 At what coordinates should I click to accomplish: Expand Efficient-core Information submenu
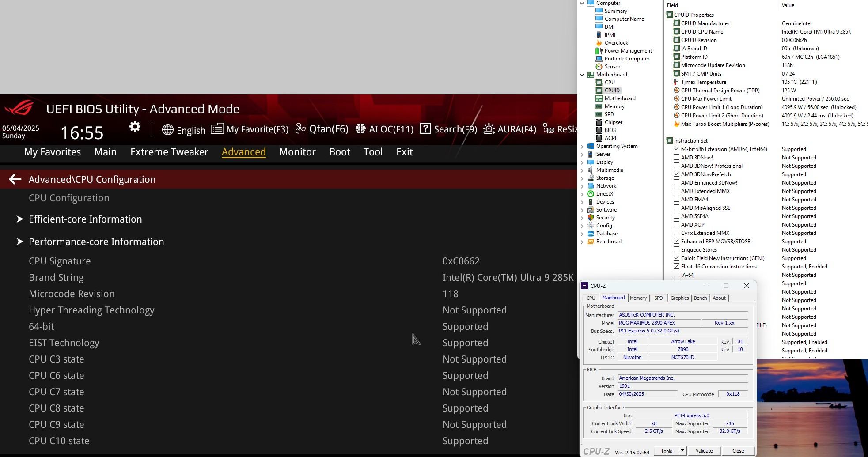(x=85, y=219)
